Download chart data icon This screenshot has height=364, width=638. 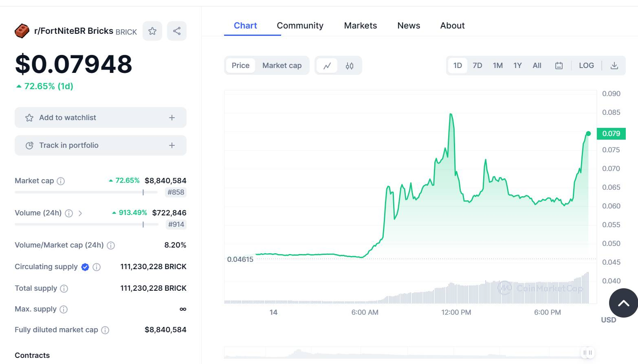click(x=614, y=66)
